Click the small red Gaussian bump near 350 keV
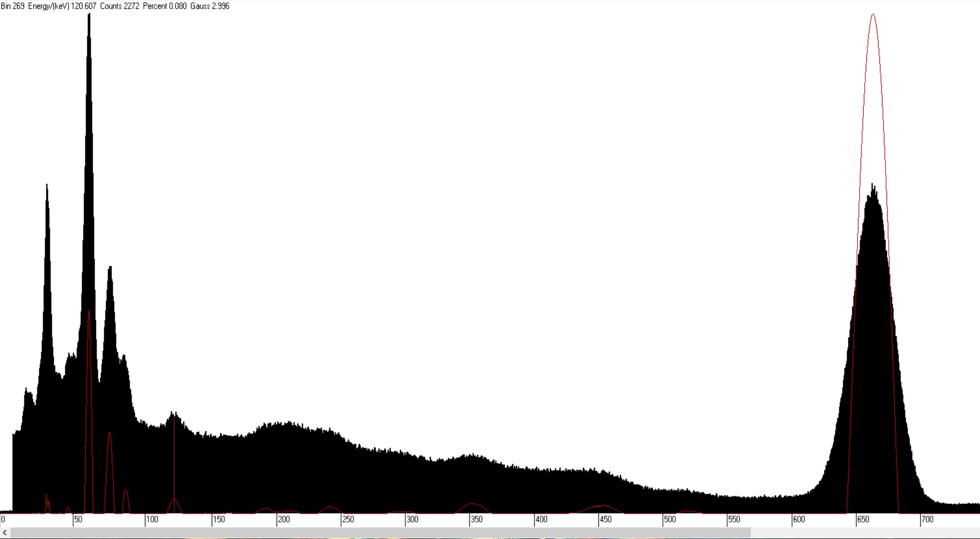The image size is (980, 539). pos(472,504)
